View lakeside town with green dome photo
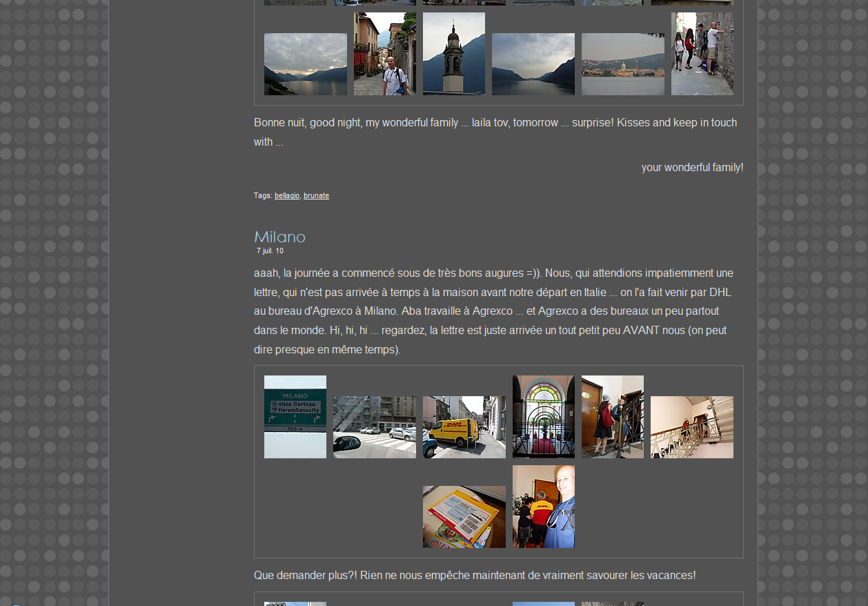The width and height of the screenshot is (868, 606). click(622, 64)
